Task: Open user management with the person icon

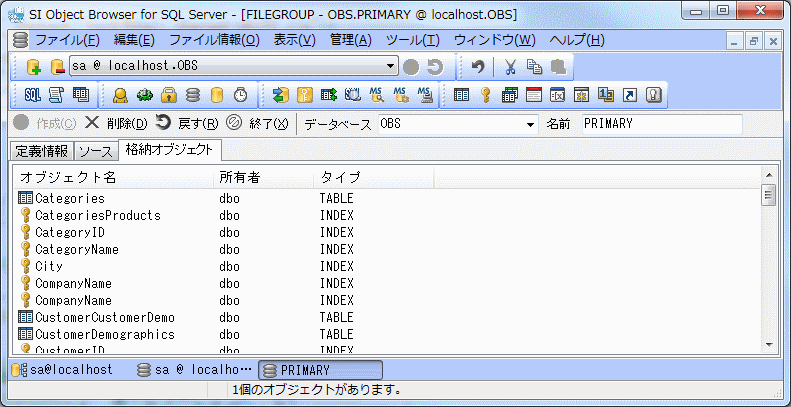Action: pyautogui.click(x=120, y=96)
